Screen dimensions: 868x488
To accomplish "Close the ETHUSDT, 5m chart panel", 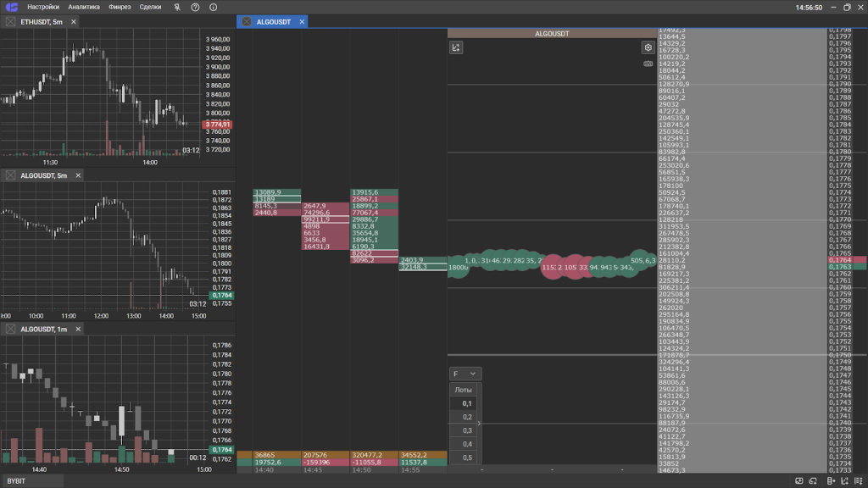I will (74, 22).
